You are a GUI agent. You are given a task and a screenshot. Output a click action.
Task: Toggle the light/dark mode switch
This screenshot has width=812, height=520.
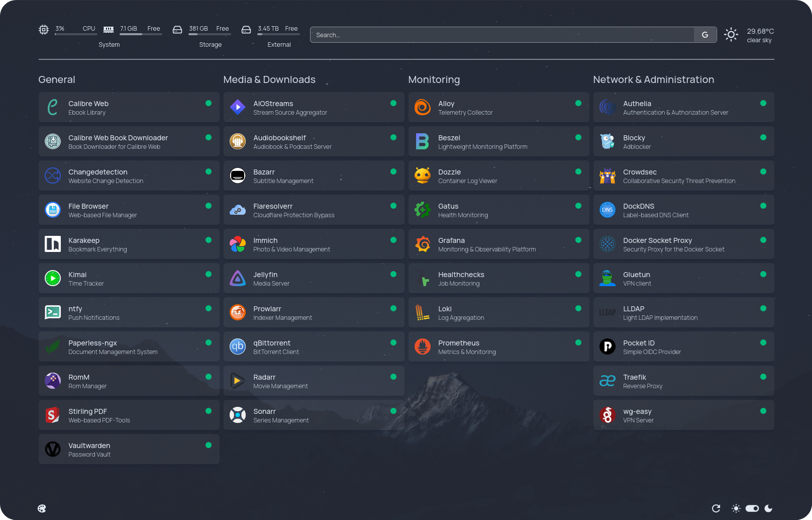point(752,508)
